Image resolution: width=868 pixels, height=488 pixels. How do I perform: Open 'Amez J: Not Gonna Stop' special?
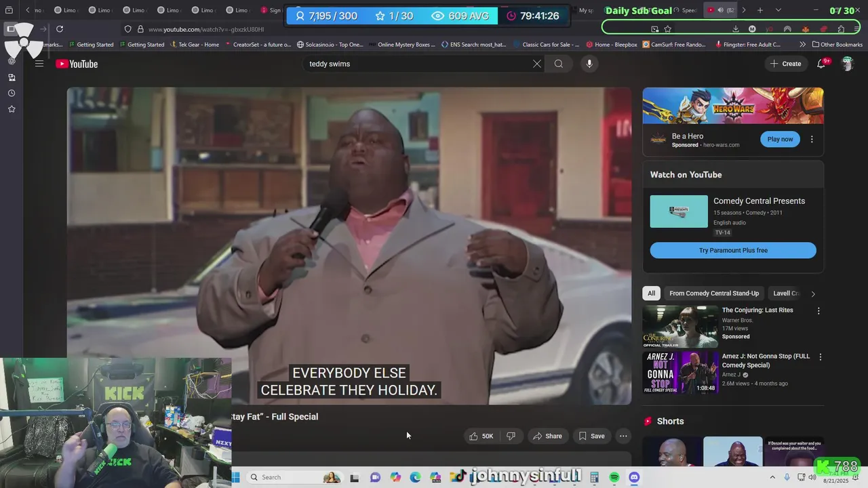(x=766, y=361)
